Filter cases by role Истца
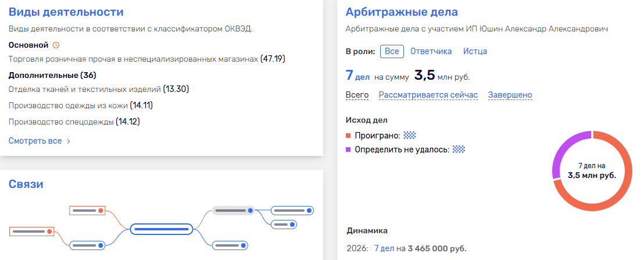The image size is (644, 260). tap(475, 51)
